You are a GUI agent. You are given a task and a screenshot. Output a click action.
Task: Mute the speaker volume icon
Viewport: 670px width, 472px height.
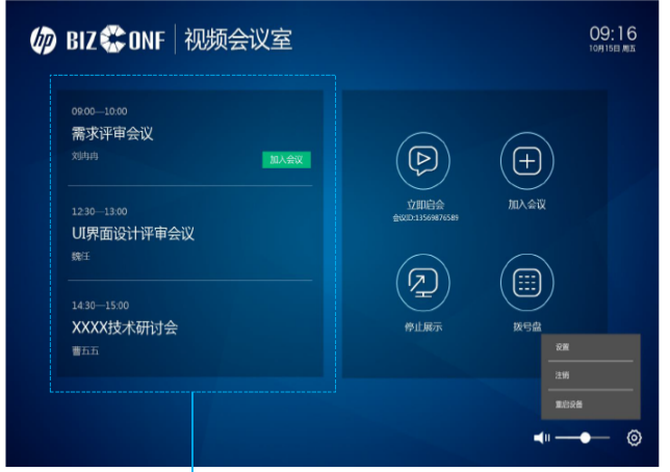pyautogui.click(x=542, y=438)
